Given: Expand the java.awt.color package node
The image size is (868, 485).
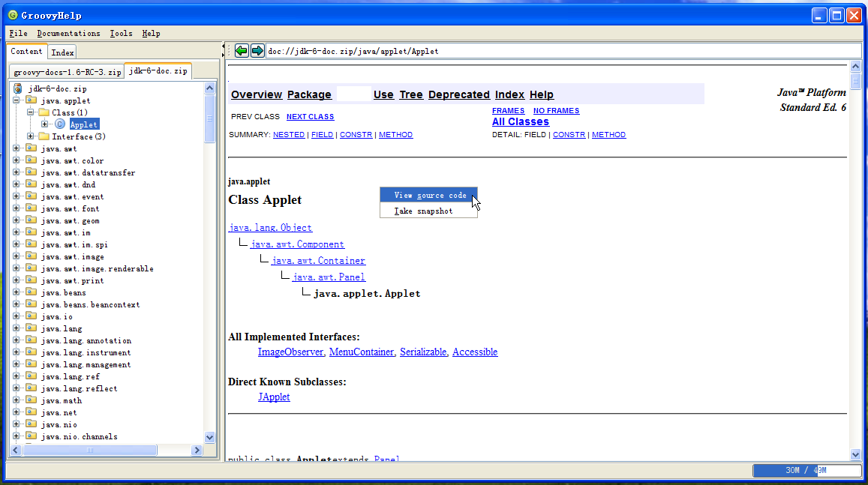Looking at the screenshot, I should 16,160.
